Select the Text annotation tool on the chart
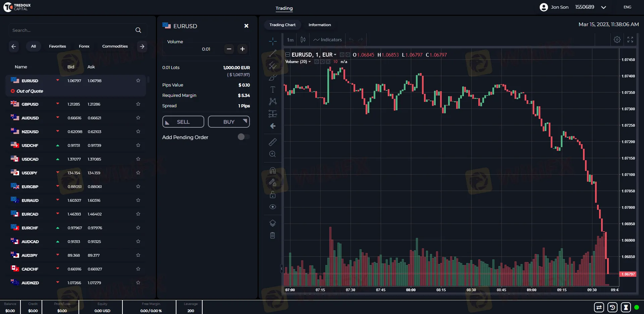This screenshot has height=314, width=644. click(273, 89)
